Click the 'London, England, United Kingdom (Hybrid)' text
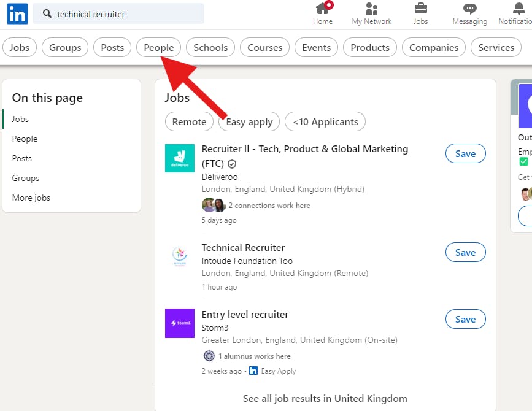Image resolution: width=532 pixels, height=411 pixels. tap(283, 189)
